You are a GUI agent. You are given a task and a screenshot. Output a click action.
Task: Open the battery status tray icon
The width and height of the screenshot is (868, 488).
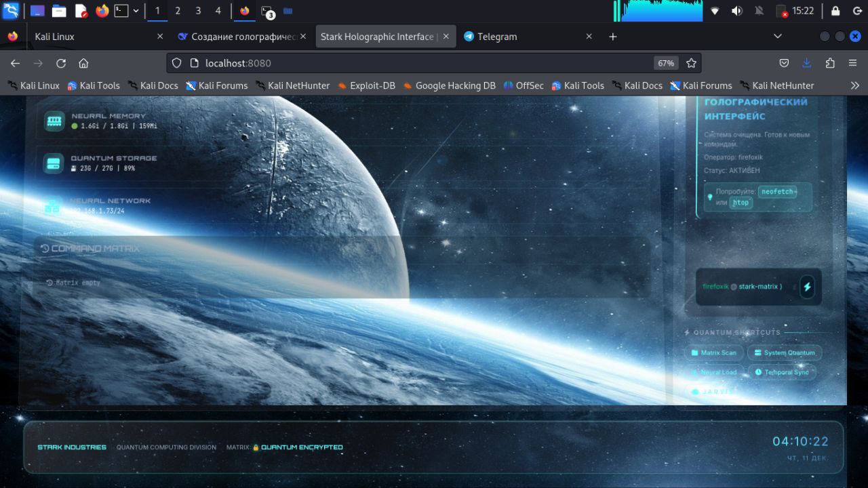tap(782, 11)
